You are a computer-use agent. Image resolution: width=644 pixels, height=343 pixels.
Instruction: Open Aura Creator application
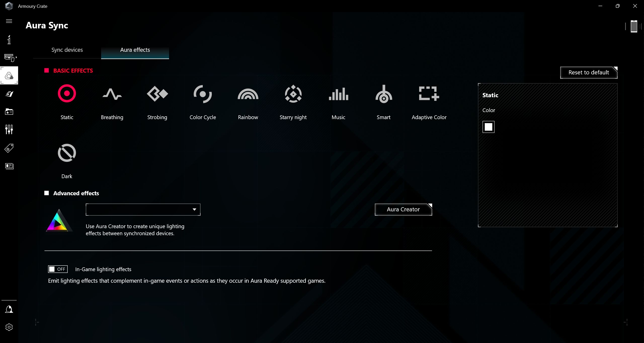pyautogui.click(x=403, y=209)
